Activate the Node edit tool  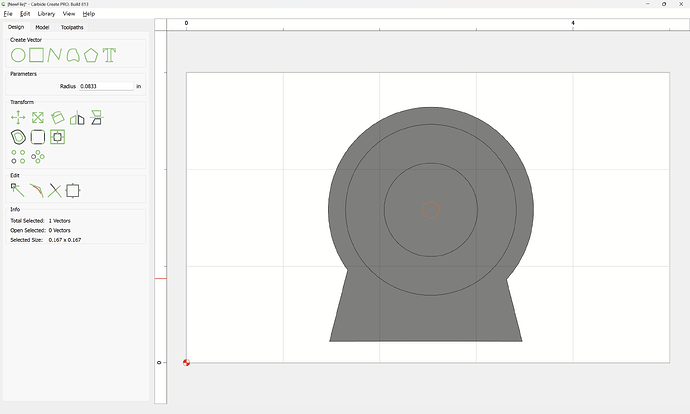point(18,190)
